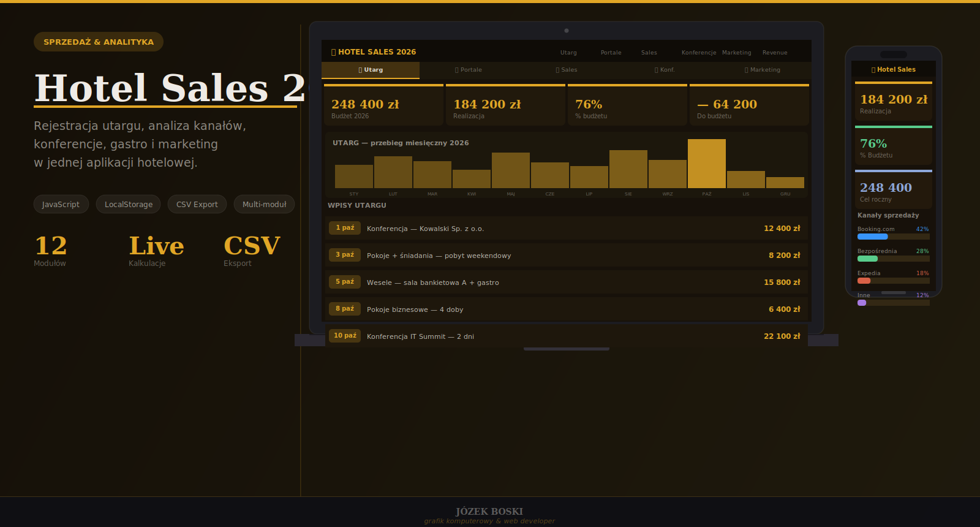This screenshot has height=527, width=980.
Task: Click the LocalStorage tag
Action: coord(129,204)
